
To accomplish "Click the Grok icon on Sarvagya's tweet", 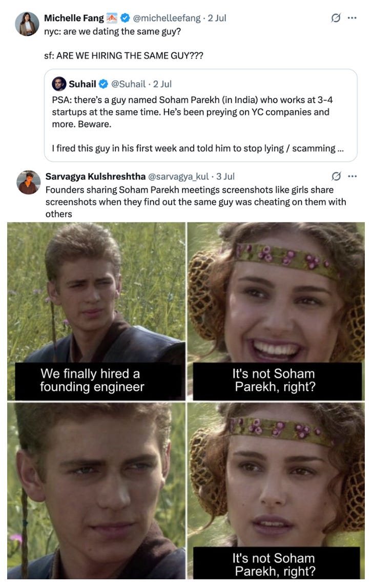I will 336,176.
